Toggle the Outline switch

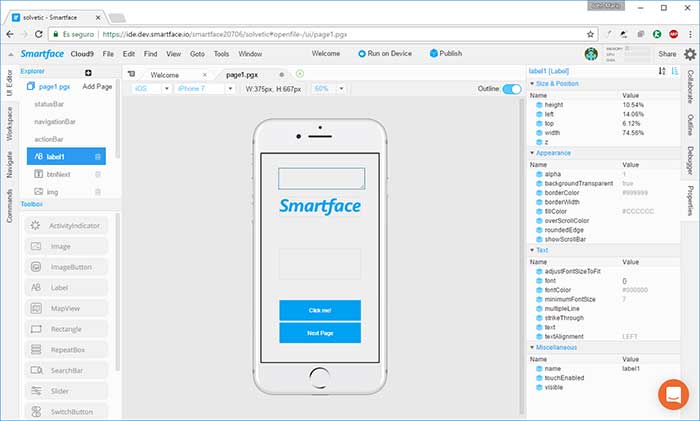(x=512, y=89)
